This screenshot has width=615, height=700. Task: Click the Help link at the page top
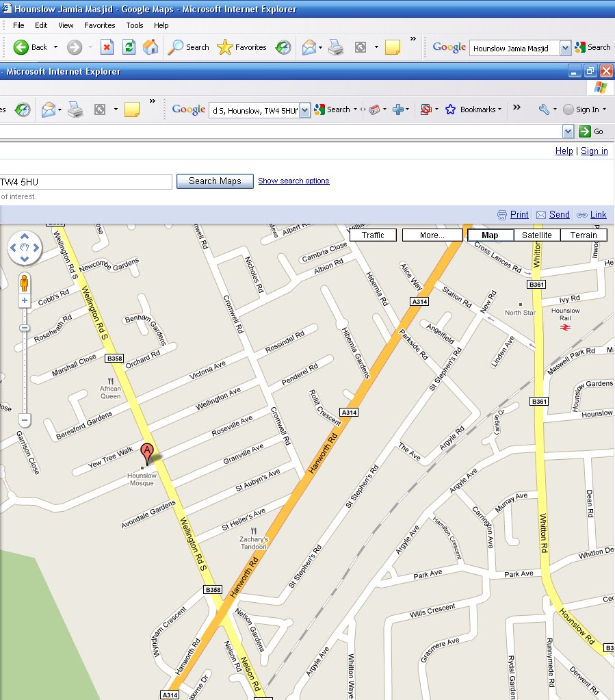click(564, 151)
